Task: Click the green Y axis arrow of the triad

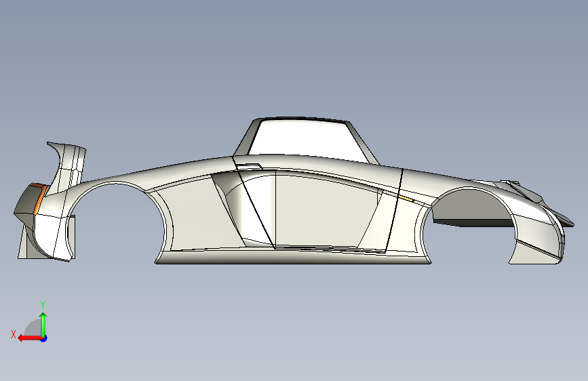Action: tap(43, 324)
